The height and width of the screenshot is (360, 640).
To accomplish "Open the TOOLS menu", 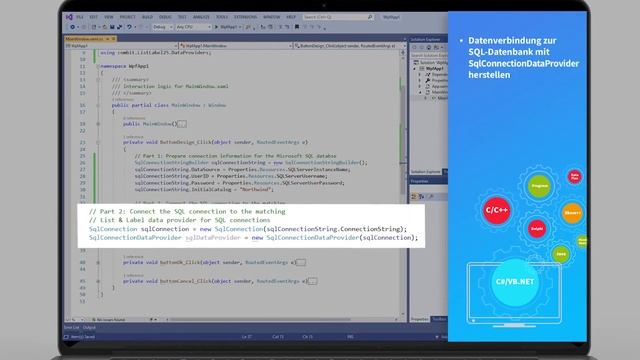I will coord(222,17).
